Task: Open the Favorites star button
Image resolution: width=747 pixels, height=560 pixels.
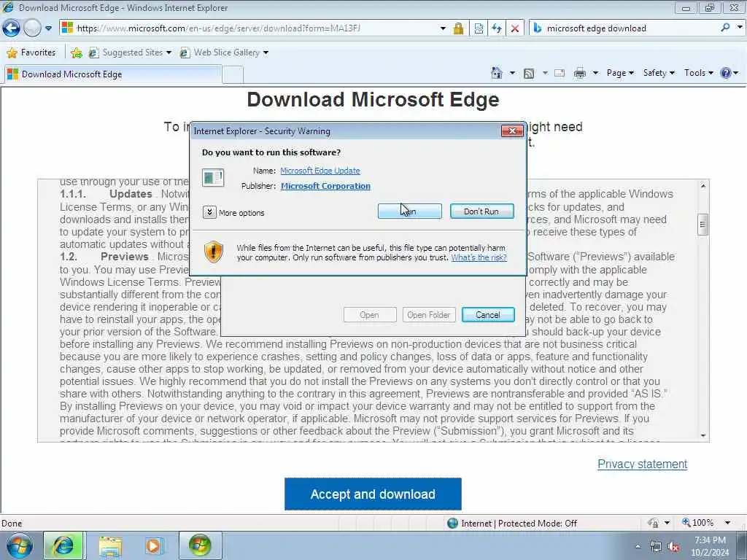Action: click(x=31, y=52)
